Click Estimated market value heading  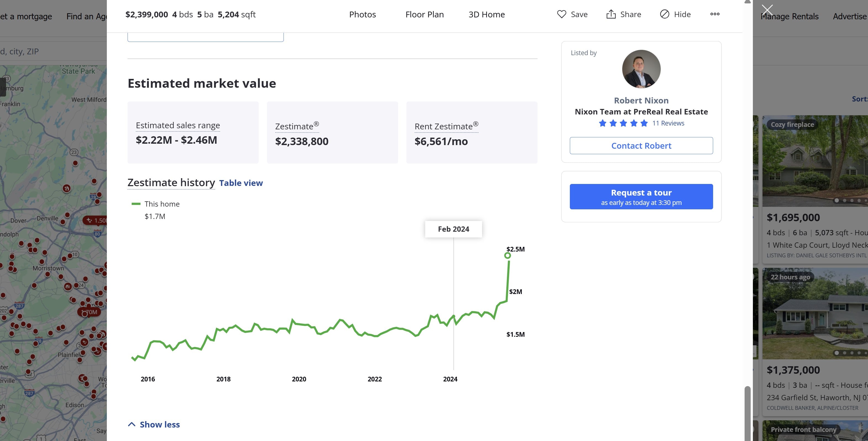[x=202, y=83]
